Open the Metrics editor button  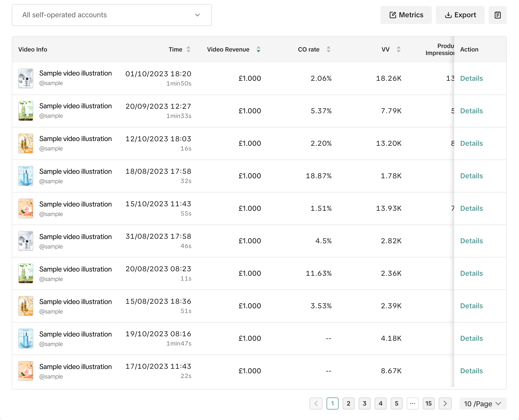(406, 15)
